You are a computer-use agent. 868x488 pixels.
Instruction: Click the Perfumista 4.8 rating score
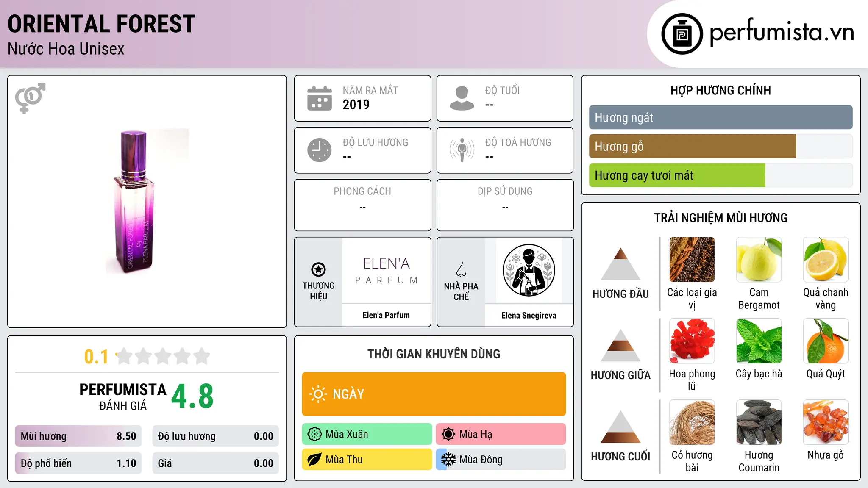point(192,396)
